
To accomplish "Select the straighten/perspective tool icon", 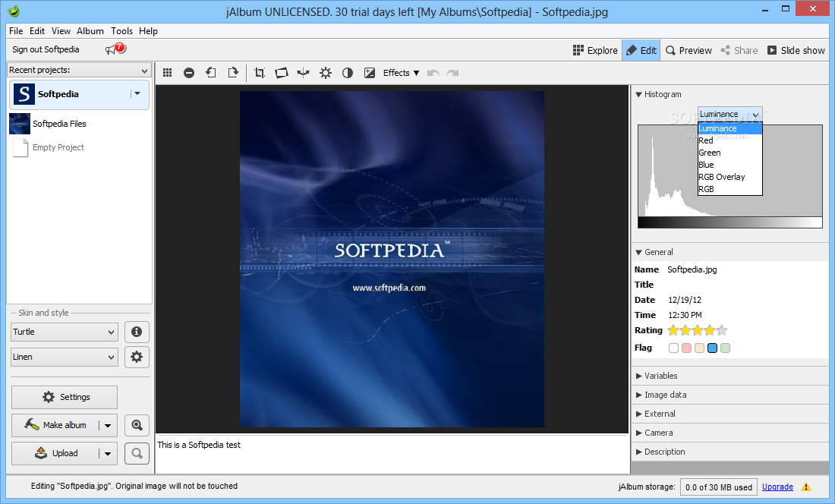I will click(x=281, y=73).
